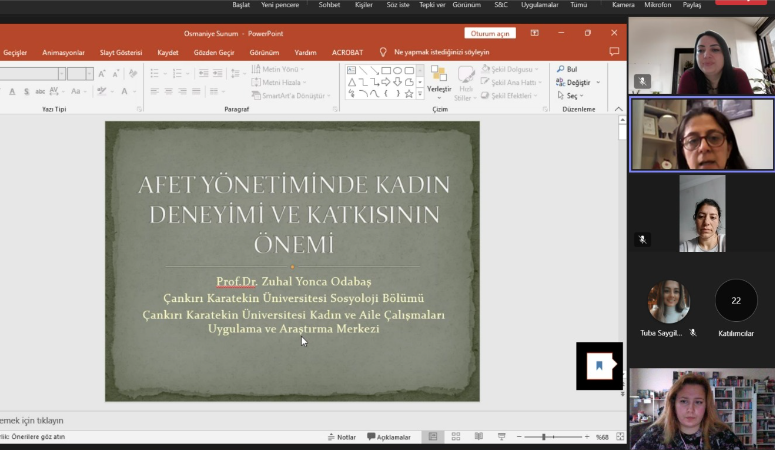Toggle Kamera in meeting toolbar
775x450 pixels.
(x=623, y=5)
